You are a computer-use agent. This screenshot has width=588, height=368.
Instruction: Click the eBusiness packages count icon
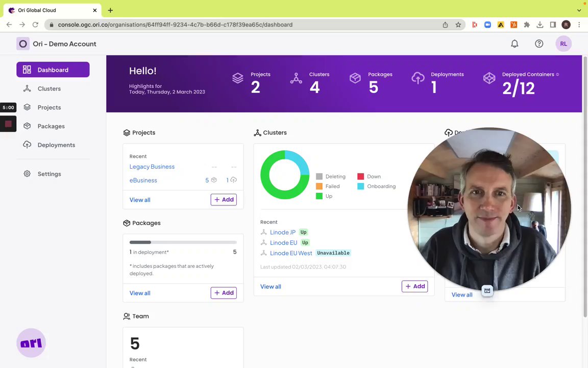(214, 180)
